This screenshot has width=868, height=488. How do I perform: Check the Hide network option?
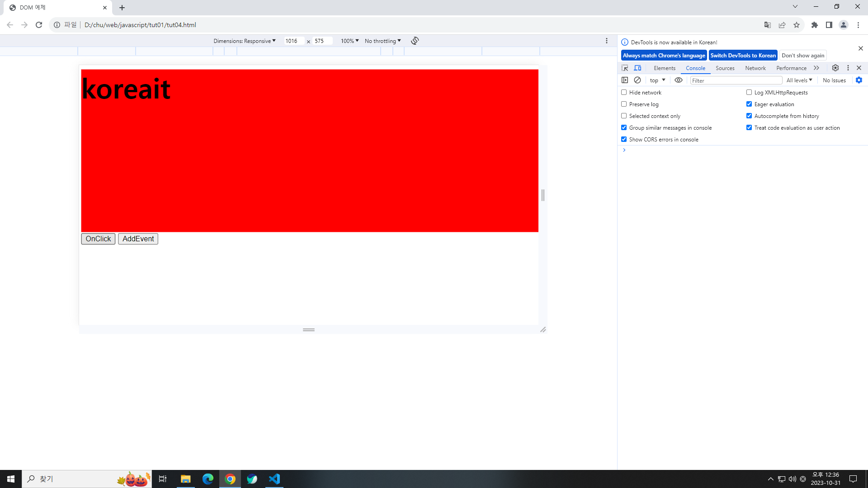[x=624, y=92]
